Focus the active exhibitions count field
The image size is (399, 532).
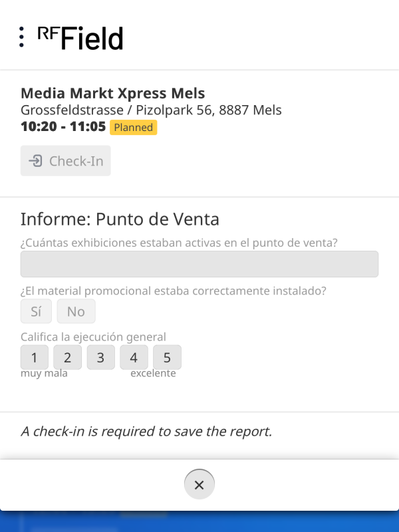click(199, 264)
